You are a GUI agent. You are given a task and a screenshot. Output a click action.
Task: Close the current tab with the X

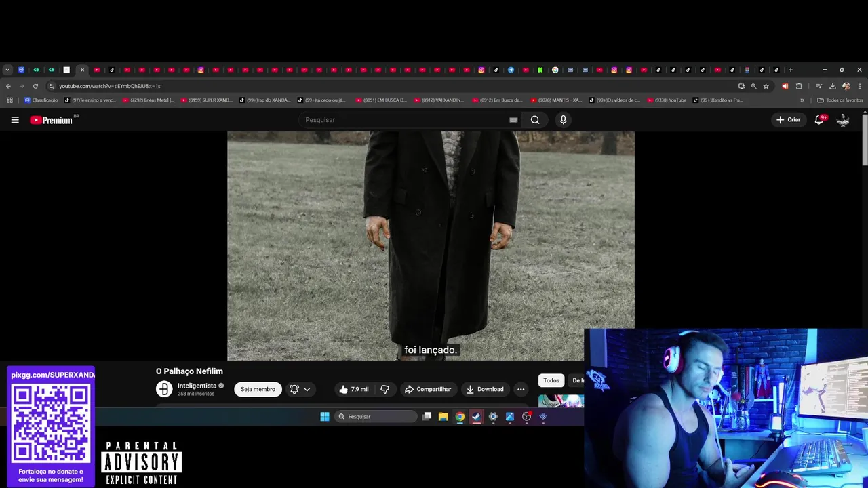point(82,70)
